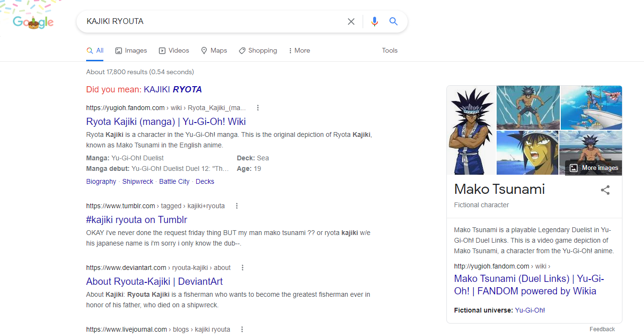Click the www.tumblr.com result URL
This screenshot has width=644, height=336.
pos(155,206)
